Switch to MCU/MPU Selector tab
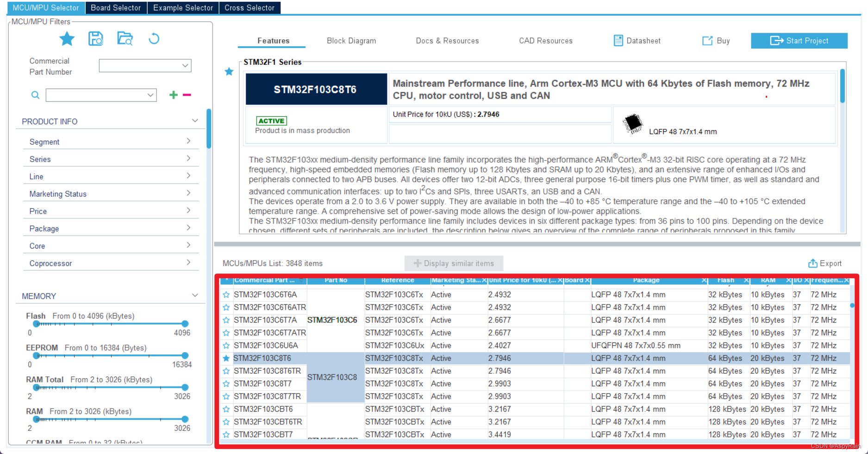868x454 pixels. pyautogui.click(x=46, y=8)
